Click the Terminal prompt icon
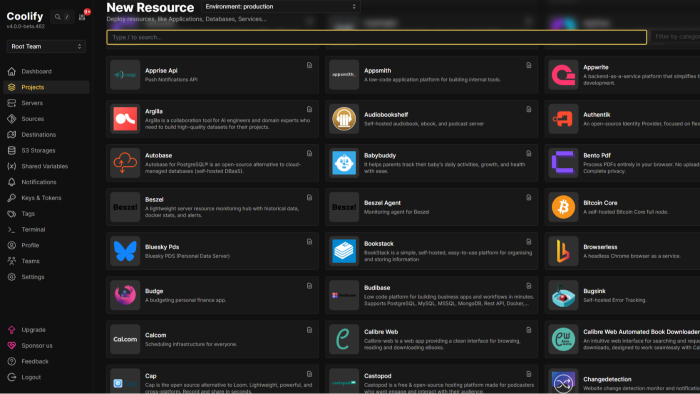 [x=12, y=229]
